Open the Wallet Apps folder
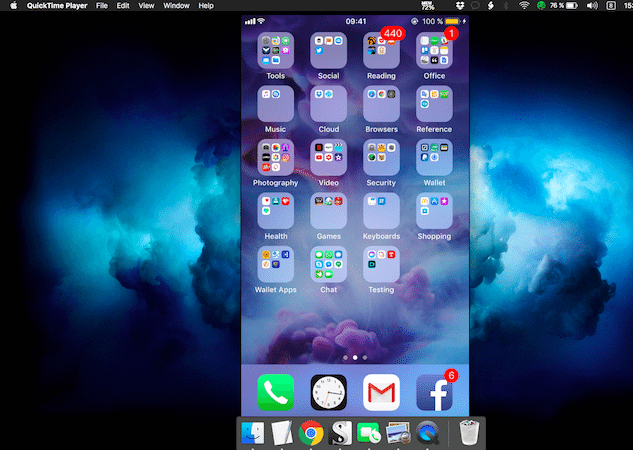 click(275, 264)
